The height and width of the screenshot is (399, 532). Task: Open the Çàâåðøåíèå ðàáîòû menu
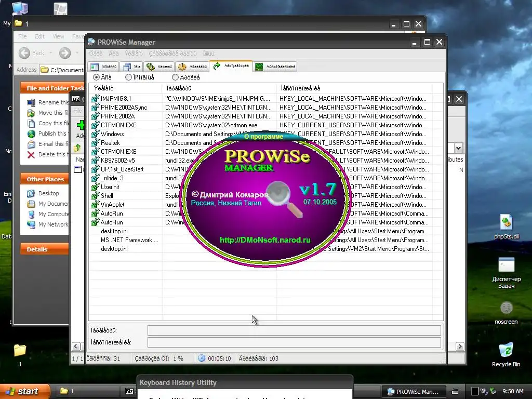[172, 54]
